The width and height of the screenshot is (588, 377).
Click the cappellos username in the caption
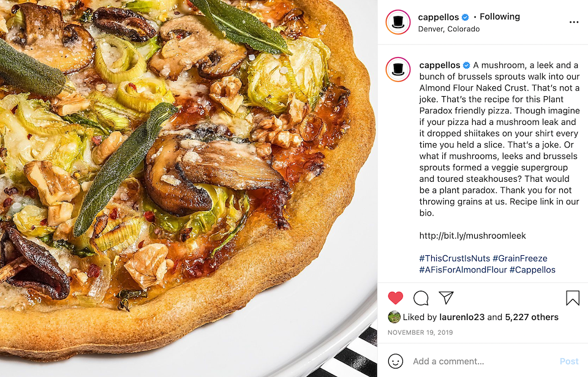[440, 65]
